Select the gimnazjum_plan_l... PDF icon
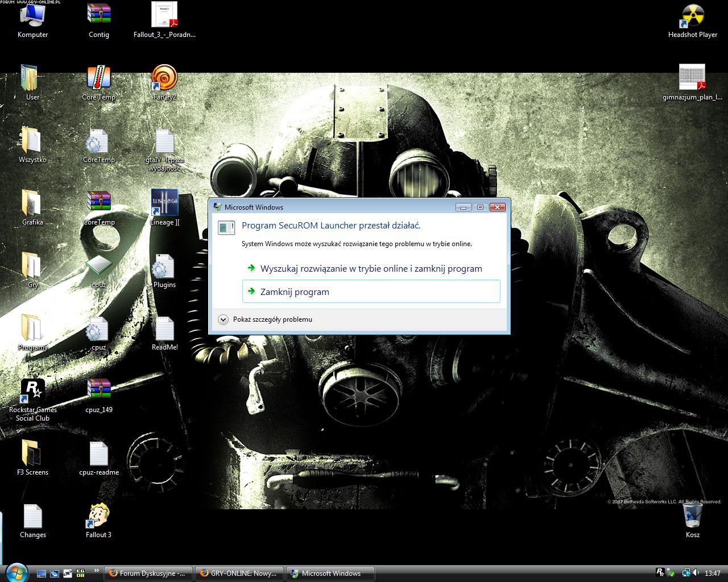 coord(692,83)
